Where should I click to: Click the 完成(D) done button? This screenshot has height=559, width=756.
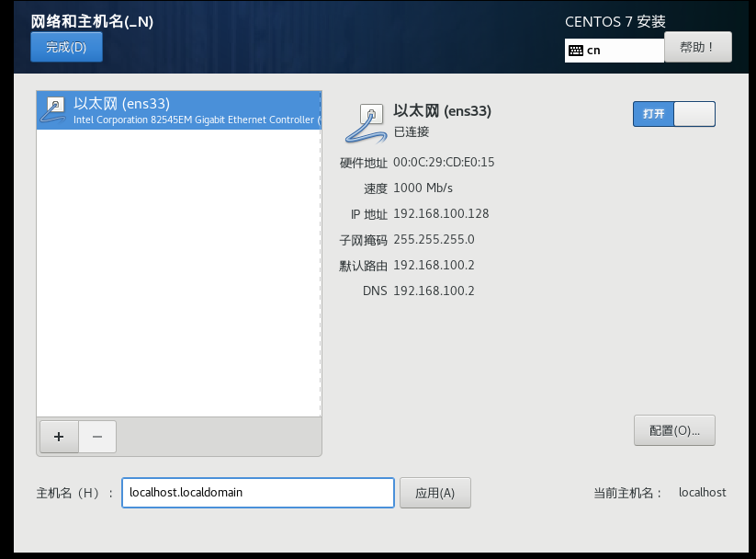(66, 47)
